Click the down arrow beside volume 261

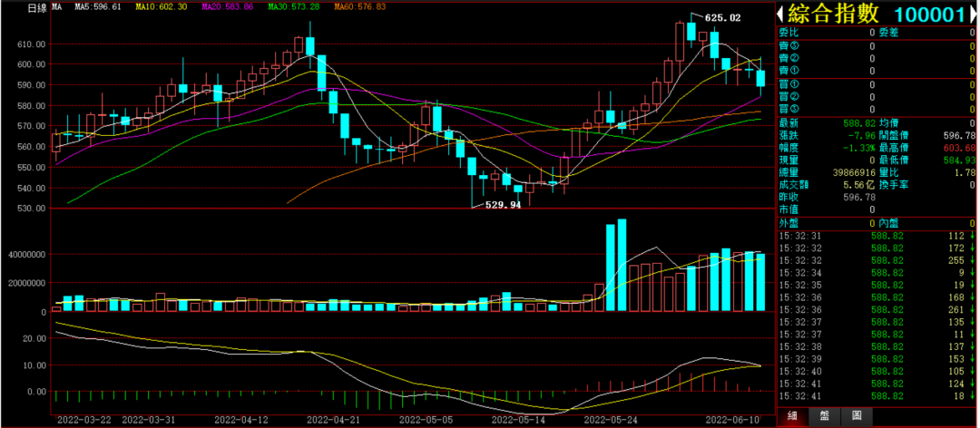[973, 310]
